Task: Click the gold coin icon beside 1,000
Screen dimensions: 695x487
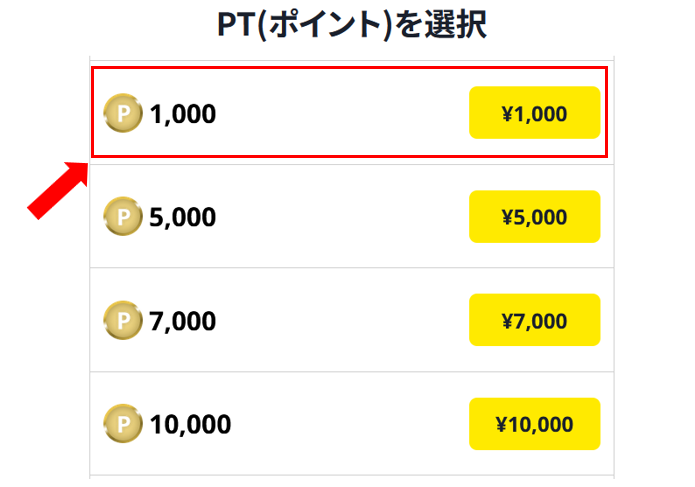Action: 123,113
